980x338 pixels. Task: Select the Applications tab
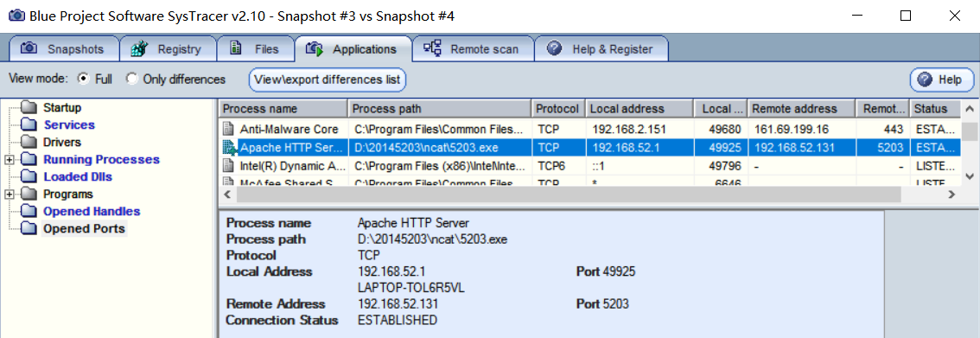pyautogui.click(x=353, y=48)
